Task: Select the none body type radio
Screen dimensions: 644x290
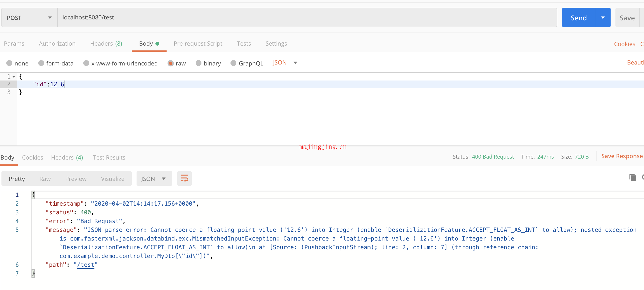Action: point(9,63)
